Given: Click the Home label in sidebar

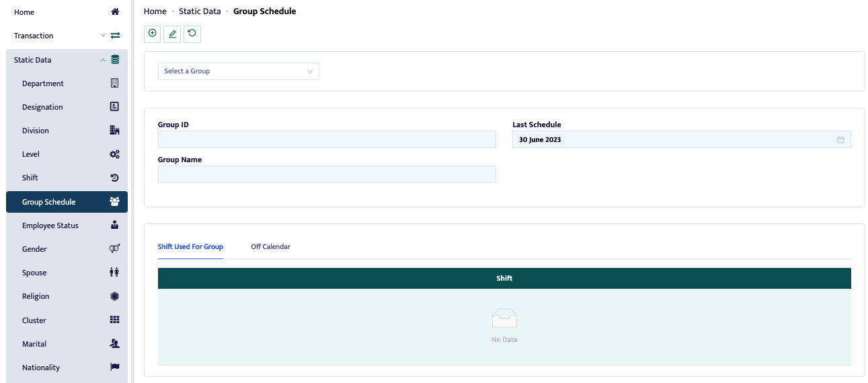Looking at the screenshot, I should [x=24, y=12].
